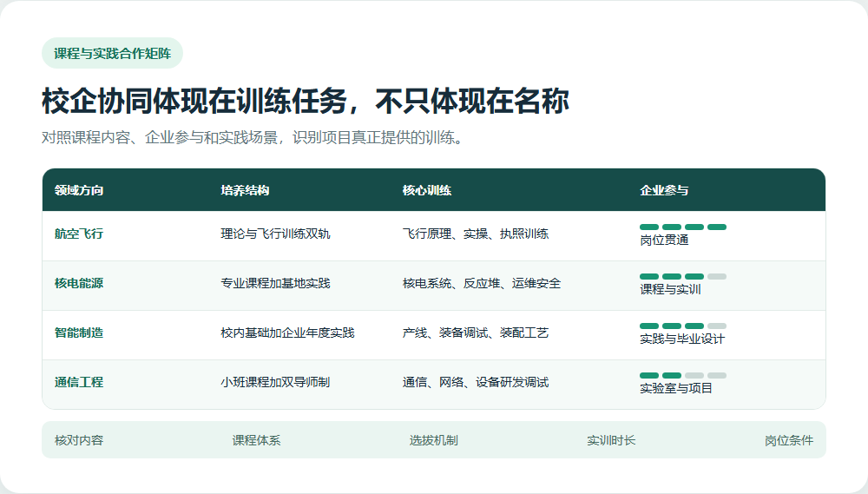The image size is (868, 494).
Task: Click the cell 理论与飞行训练双轨
Action: tap(276, 234)
